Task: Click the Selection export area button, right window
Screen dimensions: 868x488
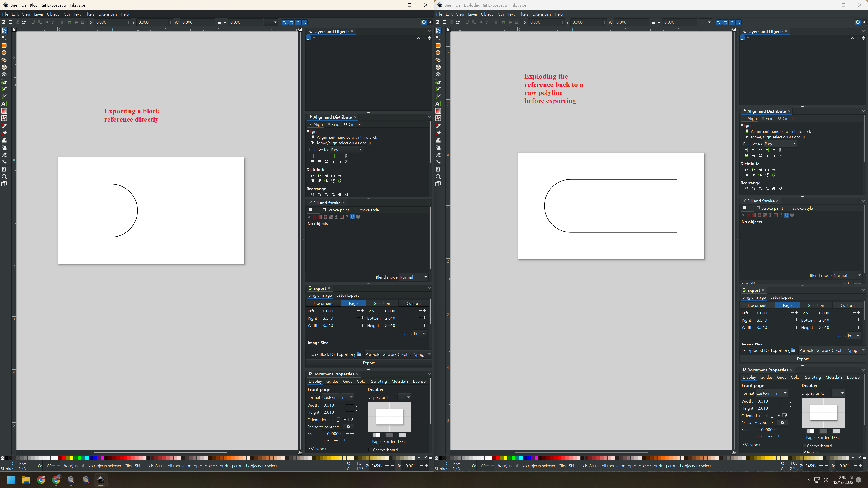Action: tap(816, 305)
